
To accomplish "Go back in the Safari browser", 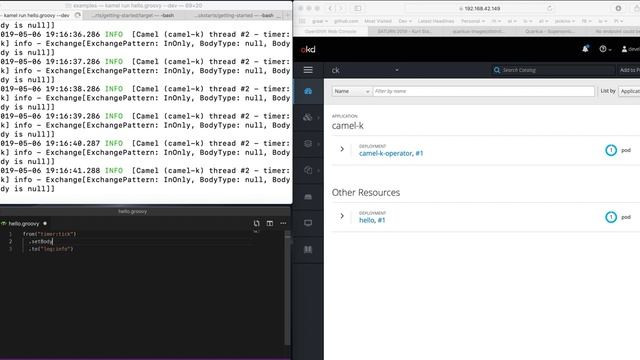I will coord(330,8).
